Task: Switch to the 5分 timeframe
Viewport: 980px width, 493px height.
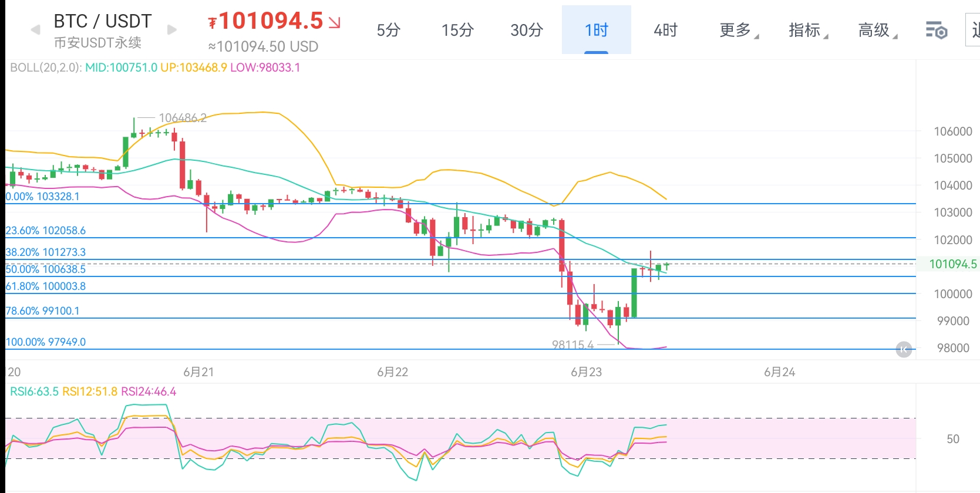Action: (x=388, y=30)
